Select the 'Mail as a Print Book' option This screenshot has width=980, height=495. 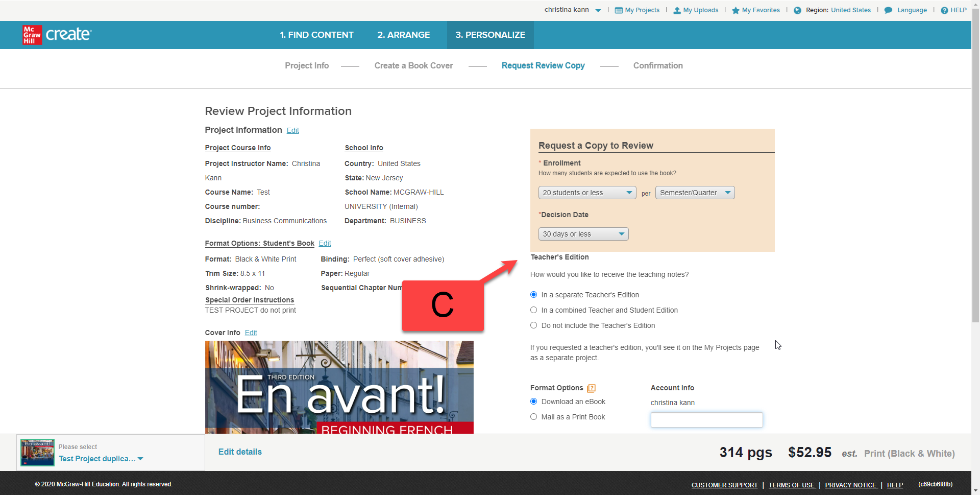click(534, 417)
